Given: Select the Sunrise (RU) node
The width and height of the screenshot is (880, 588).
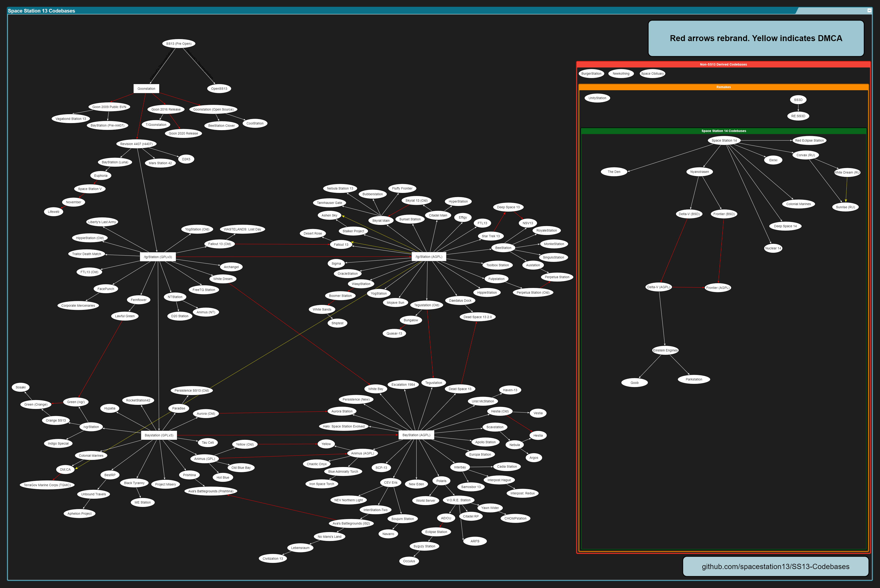Looking at the screenshot, I should tap(846, 207).
